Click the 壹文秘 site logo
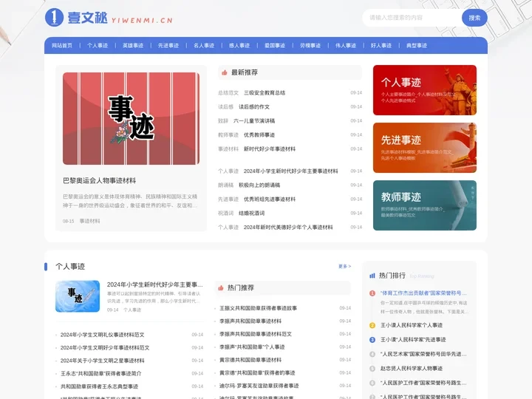The image size is (532, 399). (109, 17)
